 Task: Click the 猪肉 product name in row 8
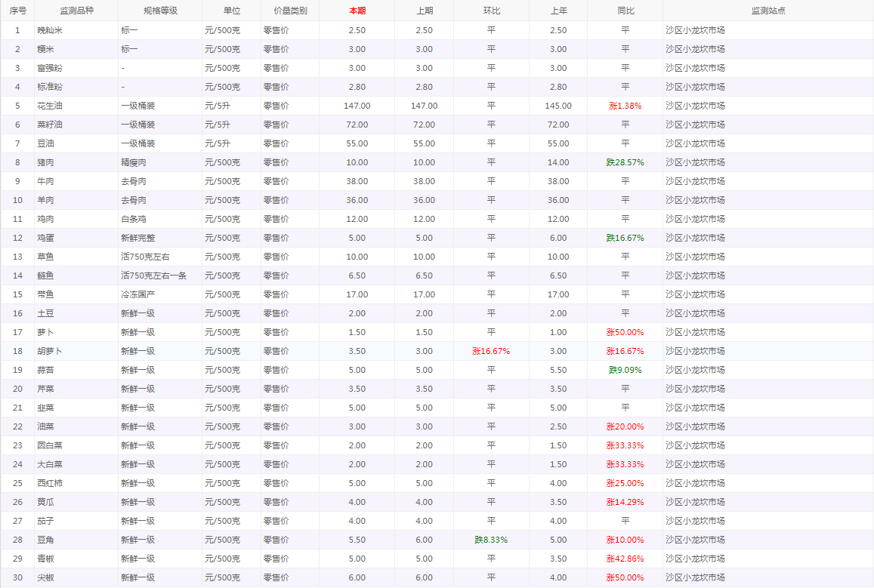(45, 162)
